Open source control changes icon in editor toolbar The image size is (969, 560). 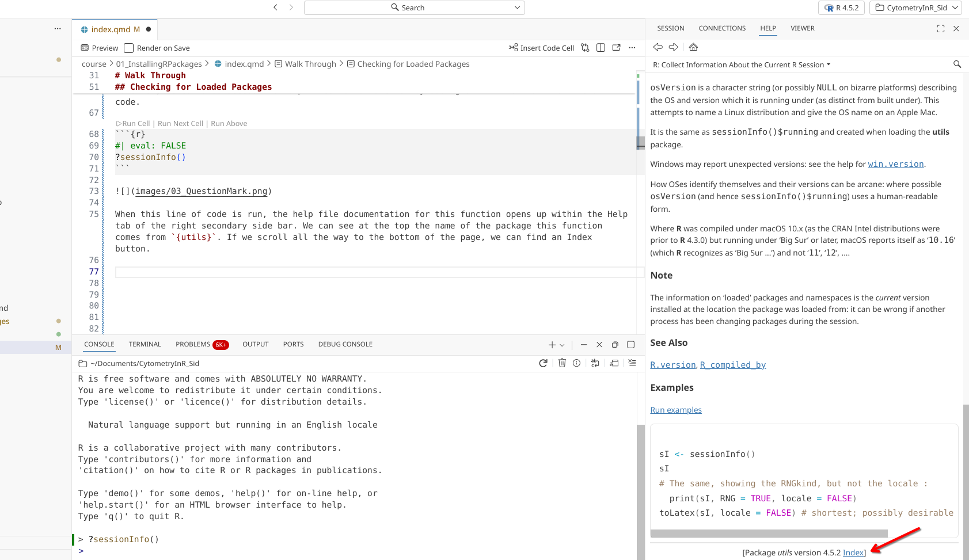585,48
